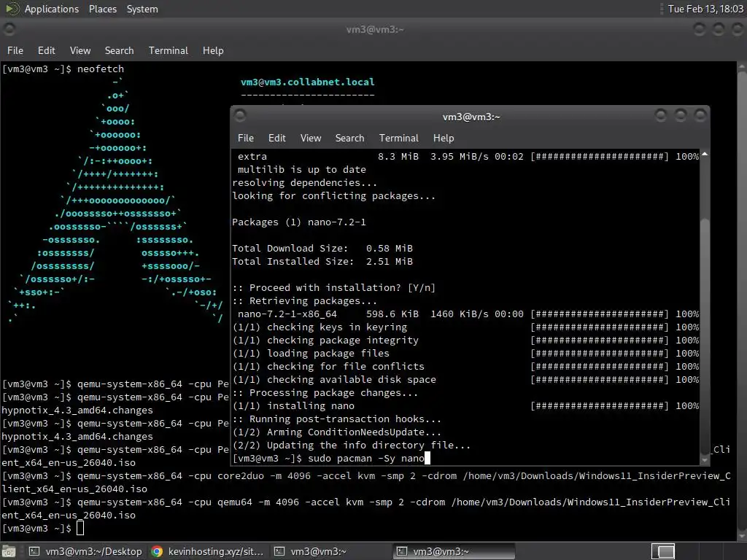Open Search menu in front terminal window

(349, 138)
